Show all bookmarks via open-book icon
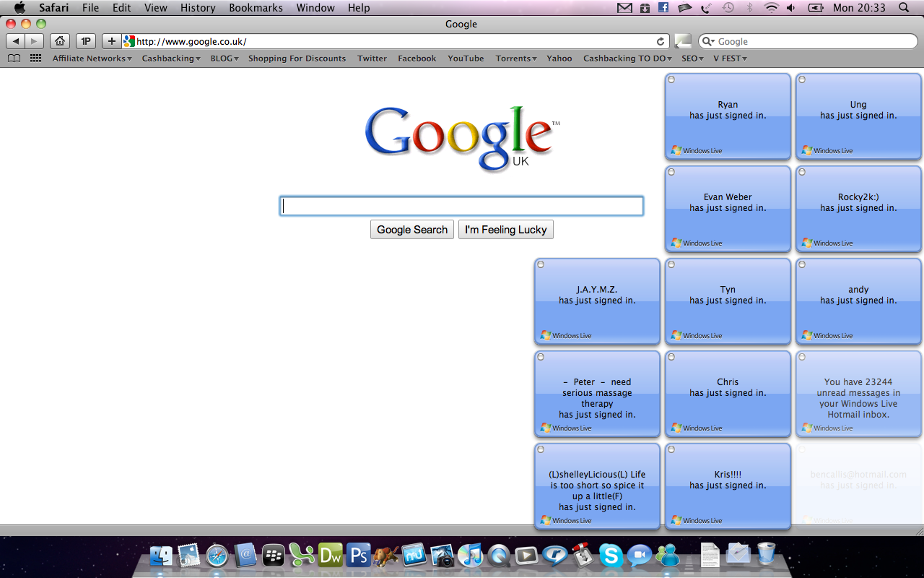The width and height of the screenshot is (924, 578). pos(14,59)
